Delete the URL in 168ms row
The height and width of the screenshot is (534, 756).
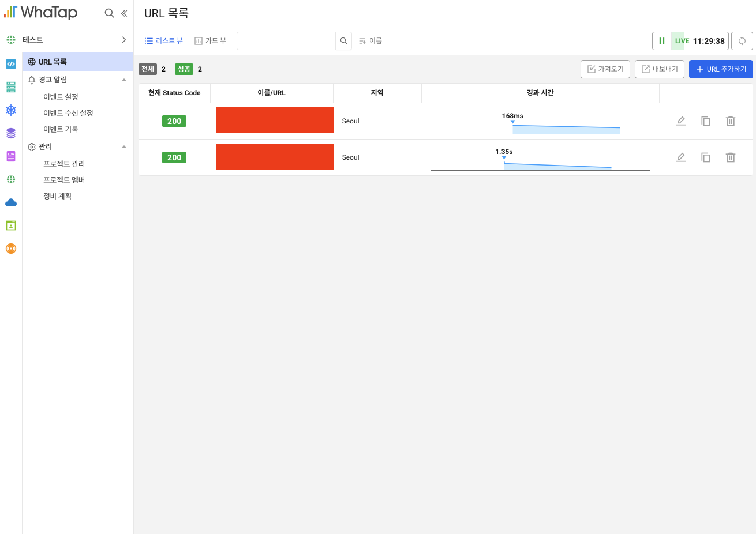point(731,121)
